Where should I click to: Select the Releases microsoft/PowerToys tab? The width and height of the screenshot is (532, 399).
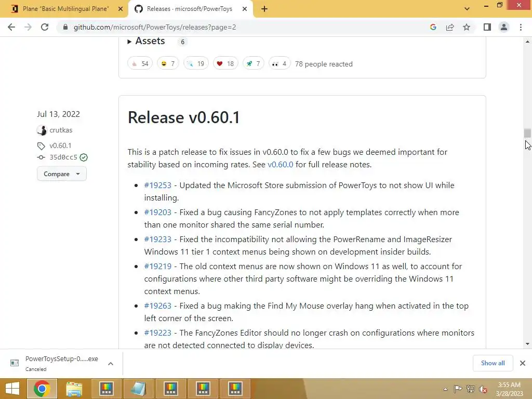pyautogui.click(x=189, y=9)
